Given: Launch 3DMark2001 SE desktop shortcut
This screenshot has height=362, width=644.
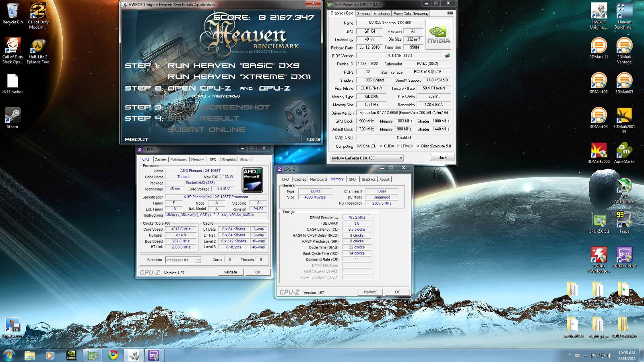Looking at the screenshot, I should click(x=624, y=120).
